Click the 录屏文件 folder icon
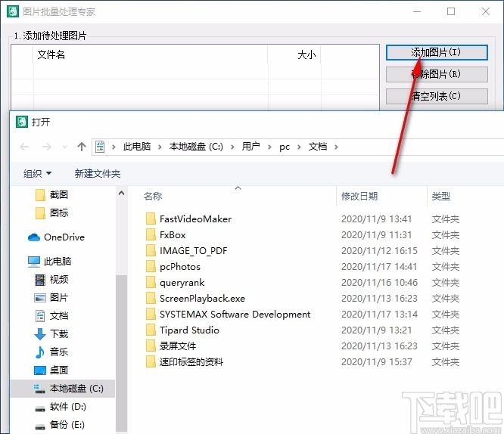This screenshot has height=434, width=504. 151,346
